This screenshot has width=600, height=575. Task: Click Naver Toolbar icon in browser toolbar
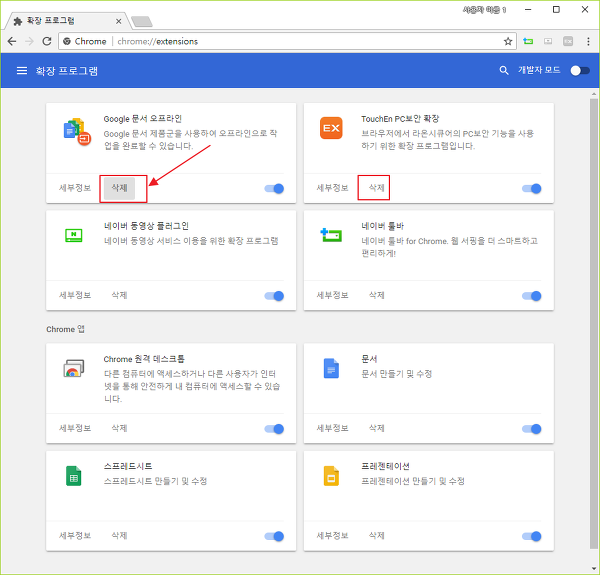tap(528, 41)
